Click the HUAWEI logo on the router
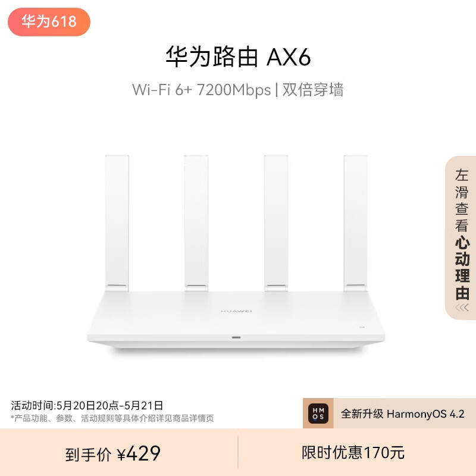The image size is (476, 476). (236, 311)
